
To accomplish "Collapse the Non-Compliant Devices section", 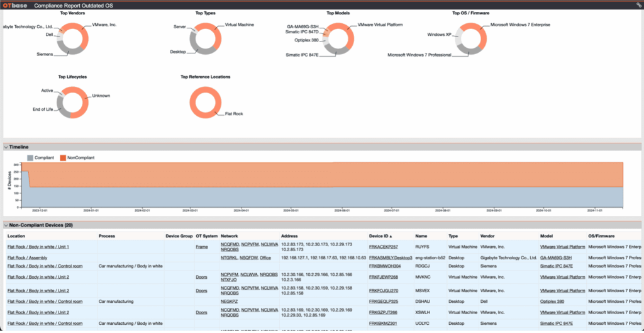I will click(x=6, y=225).
